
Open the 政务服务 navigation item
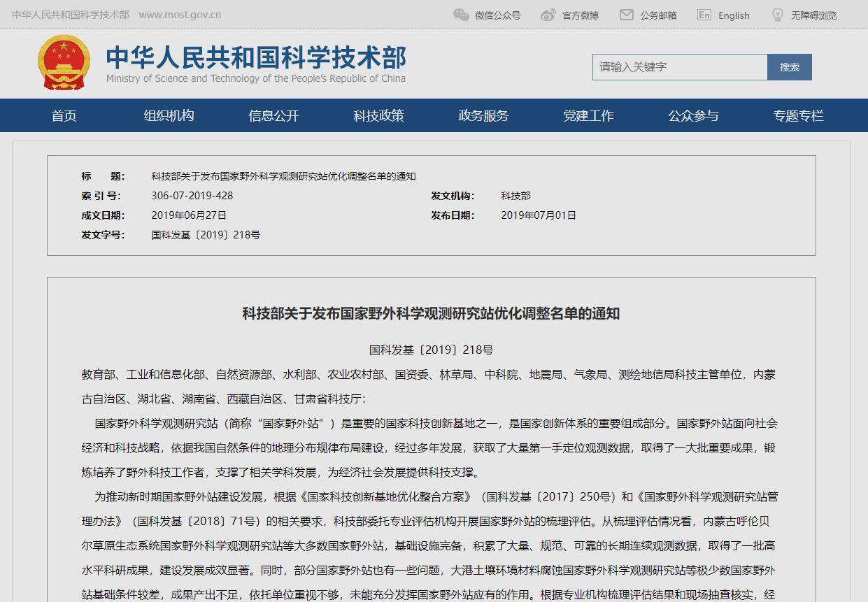(x=483, y=115)
